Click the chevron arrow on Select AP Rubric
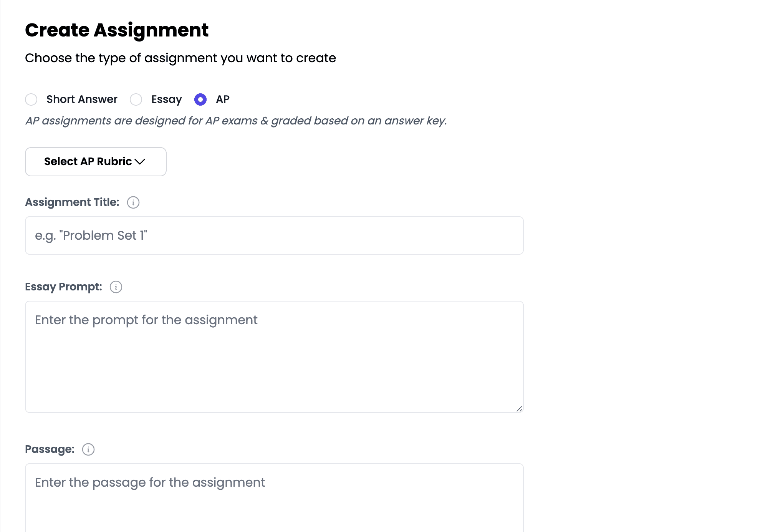This screenshot has height=532, width=783. (140, 162)
